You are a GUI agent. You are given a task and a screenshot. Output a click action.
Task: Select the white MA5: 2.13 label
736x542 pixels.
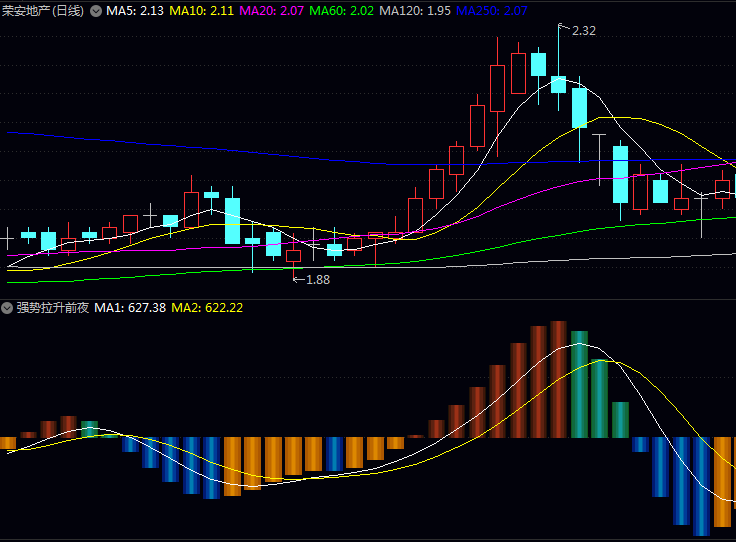click(x=135, y=11)
